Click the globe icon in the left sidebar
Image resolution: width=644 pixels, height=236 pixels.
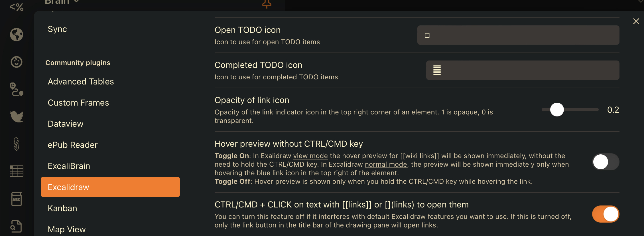click(x=16, y=35)
